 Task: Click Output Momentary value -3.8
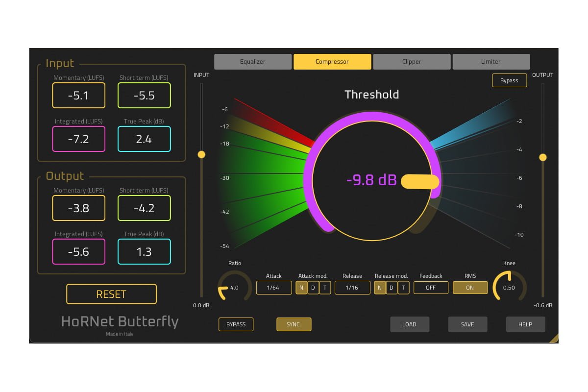click(78, 208)
